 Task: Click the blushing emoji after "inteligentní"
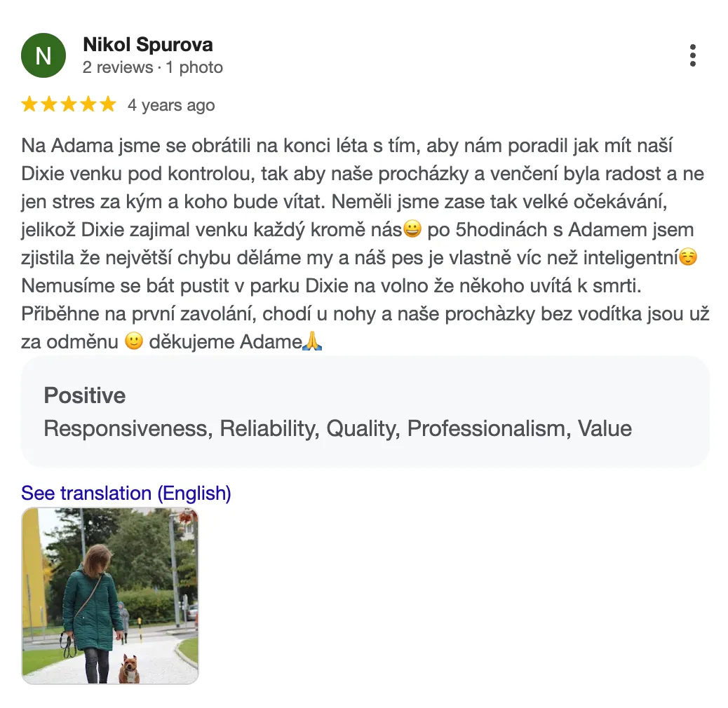pos(689,258)
